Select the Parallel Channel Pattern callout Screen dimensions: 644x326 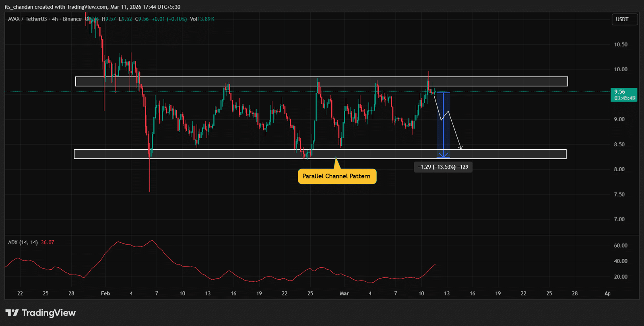pyautogui.click(x=336, y=176)
